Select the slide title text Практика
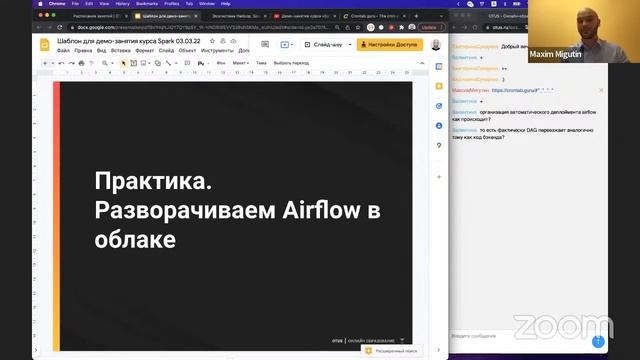Viewport: 640px width, 360px height. click(x=153, y=181)
